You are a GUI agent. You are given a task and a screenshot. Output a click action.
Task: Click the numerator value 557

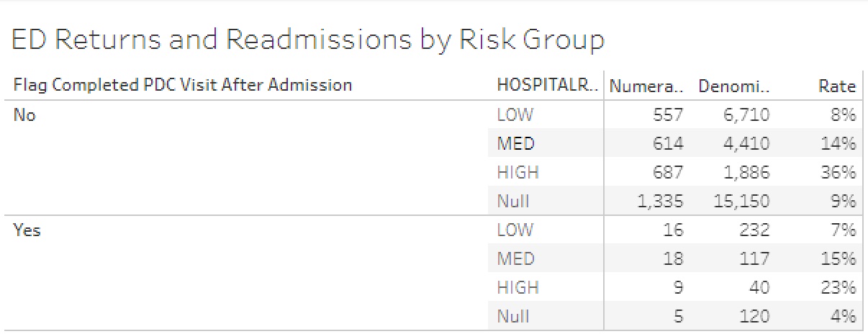(668, 114)
